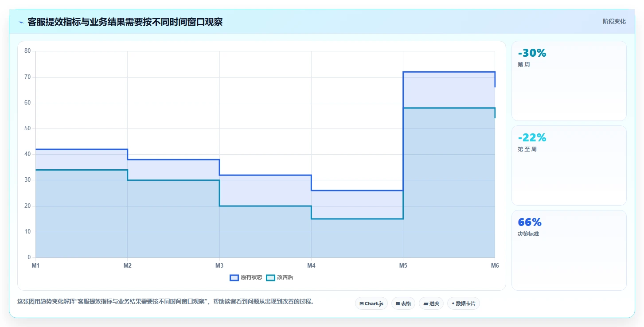
Task: Click the 表格 tag button
Action: pyautogui.click(x=403, y=304)
